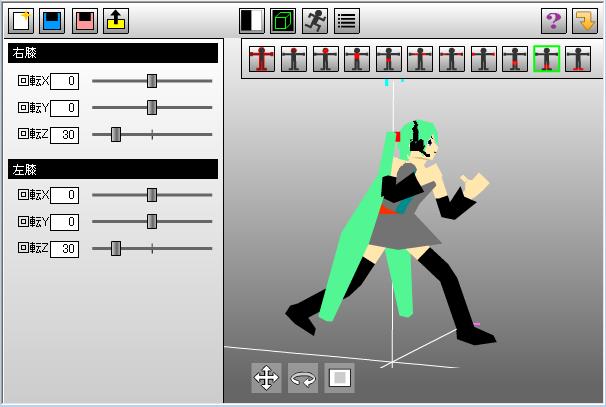Click the 左膝 回転Z field showing 30
Screen dimensions: 606x407
(x=65, y=249)
